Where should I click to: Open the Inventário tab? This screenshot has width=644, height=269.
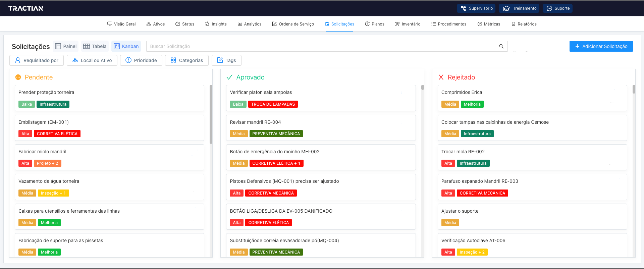(x=408, y=24)
